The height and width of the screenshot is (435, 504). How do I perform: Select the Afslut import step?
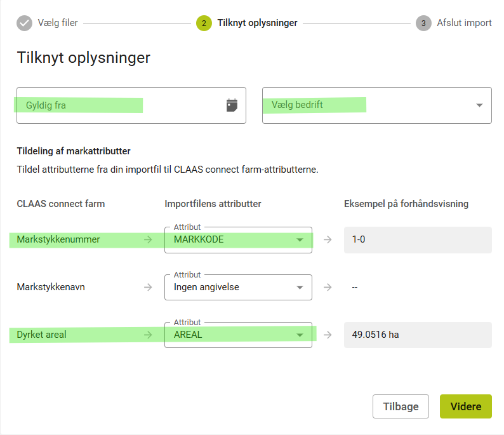464,23
